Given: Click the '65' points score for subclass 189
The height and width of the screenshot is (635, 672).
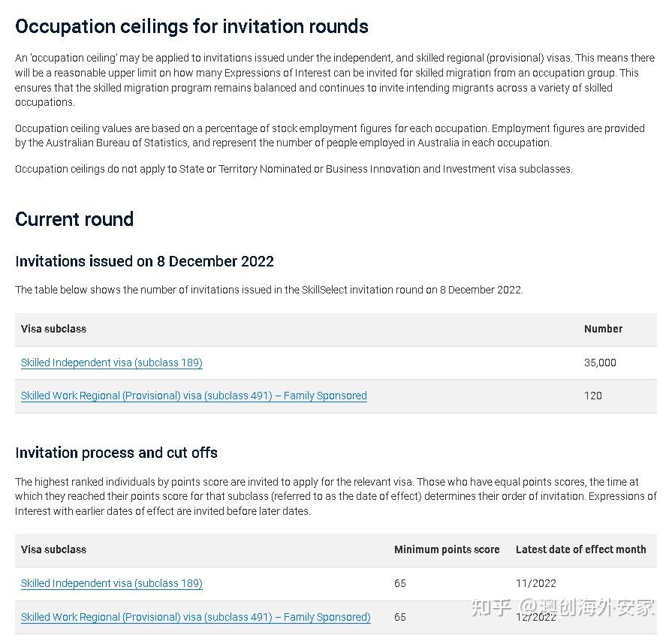Looking at the screenshot, I should point(400,583).
